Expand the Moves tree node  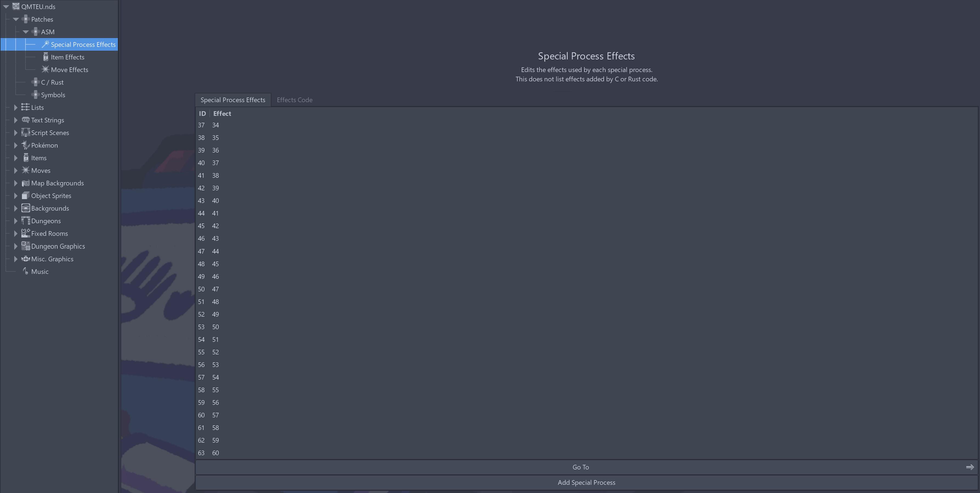[16, 170]
